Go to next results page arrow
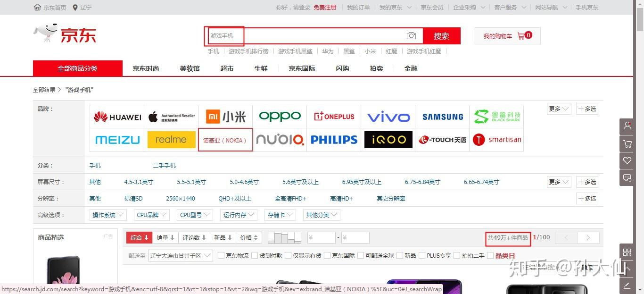 coord(588,237)
